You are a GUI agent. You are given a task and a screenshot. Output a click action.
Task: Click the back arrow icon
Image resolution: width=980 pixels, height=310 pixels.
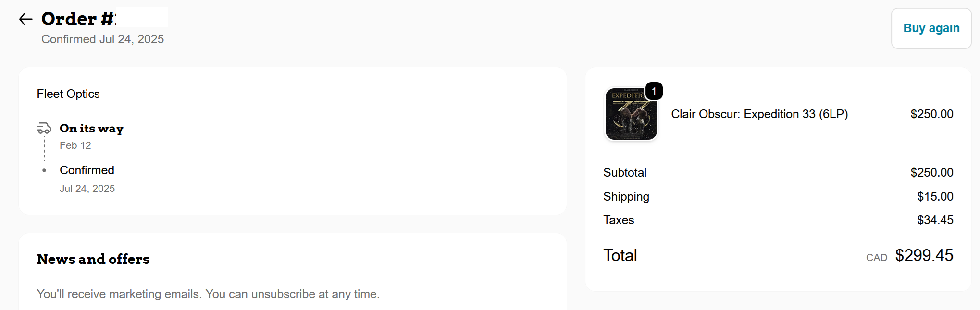(x=25, y=19)
